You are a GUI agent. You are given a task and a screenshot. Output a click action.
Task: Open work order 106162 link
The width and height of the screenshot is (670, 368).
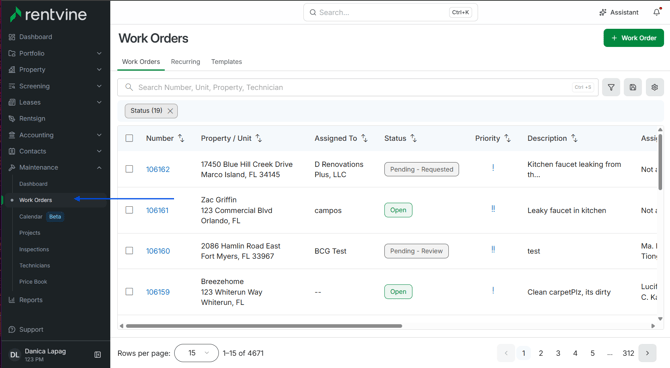[158, 169]
